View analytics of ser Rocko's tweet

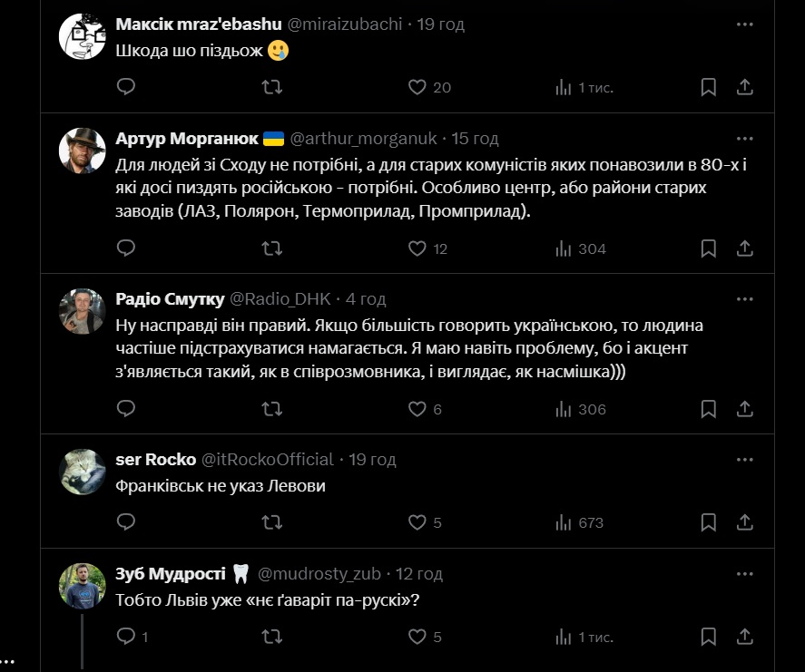[x=563, y=522]
